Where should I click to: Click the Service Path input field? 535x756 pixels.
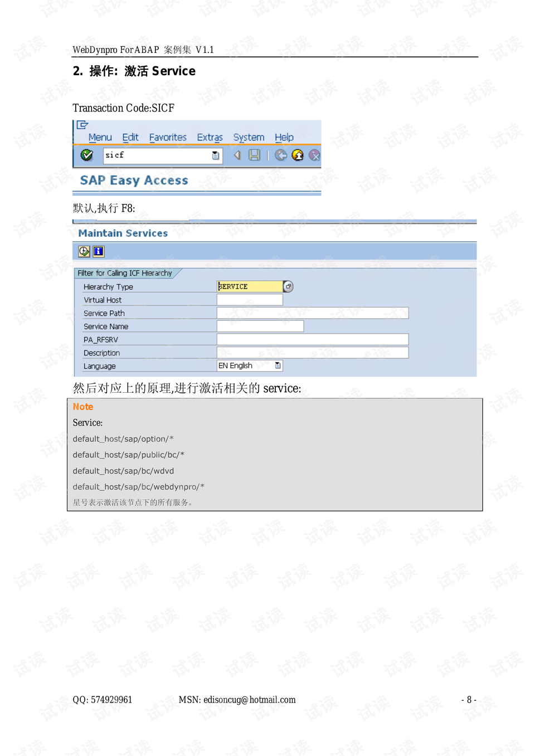pyautogui.click(x=313, y=313)
